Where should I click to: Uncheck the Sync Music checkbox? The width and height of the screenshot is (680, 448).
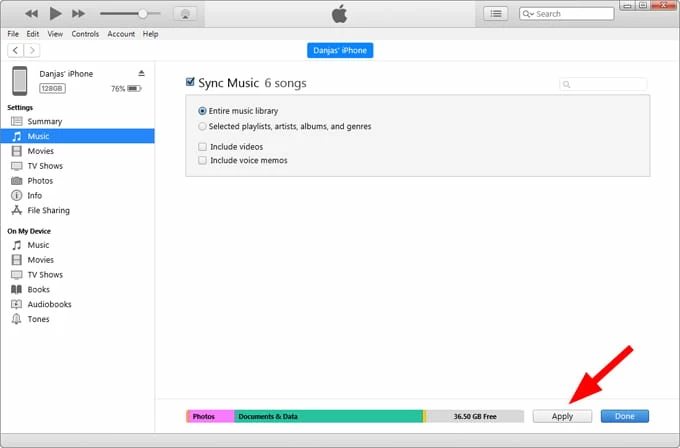pyautogui.click(x=191, y=82)
